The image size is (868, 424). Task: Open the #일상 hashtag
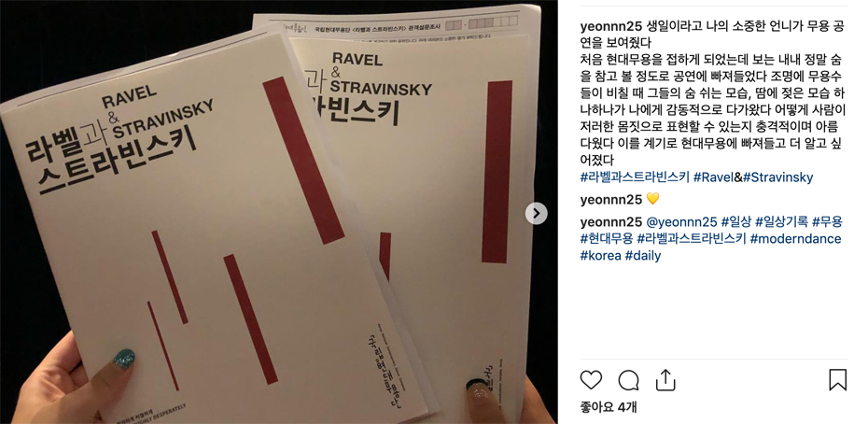[x=735, y=222]
